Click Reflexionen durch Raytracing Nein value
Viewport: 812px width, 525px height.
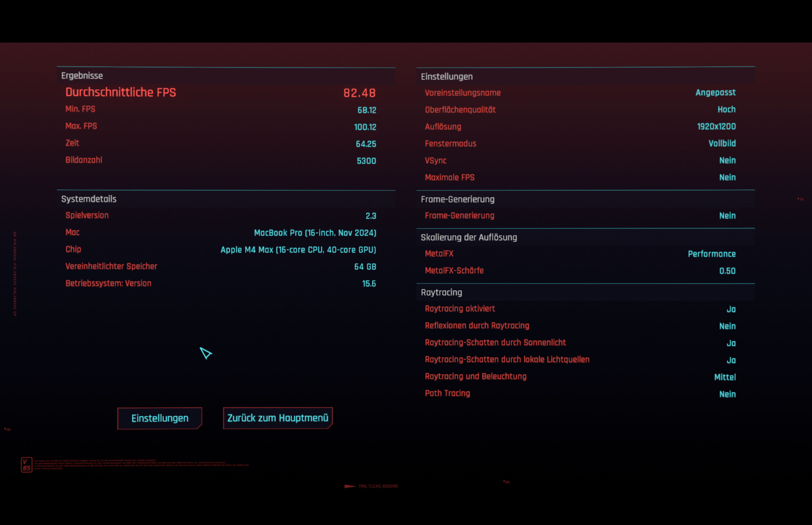coord(727,326)
